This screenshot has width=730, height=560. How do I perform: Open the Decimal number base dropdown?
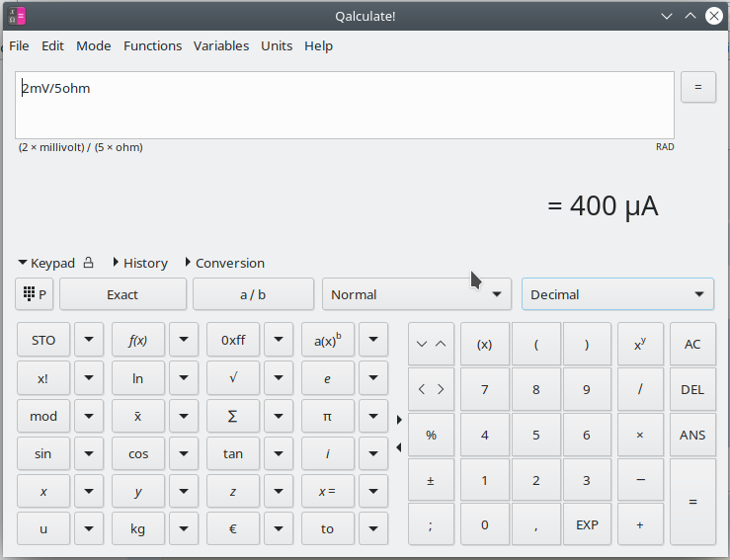pos(616,294)
